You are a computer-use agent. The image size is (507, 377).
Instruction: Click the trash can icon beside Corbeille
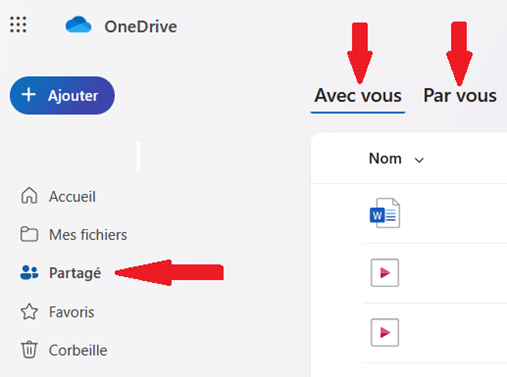[29, 350]
